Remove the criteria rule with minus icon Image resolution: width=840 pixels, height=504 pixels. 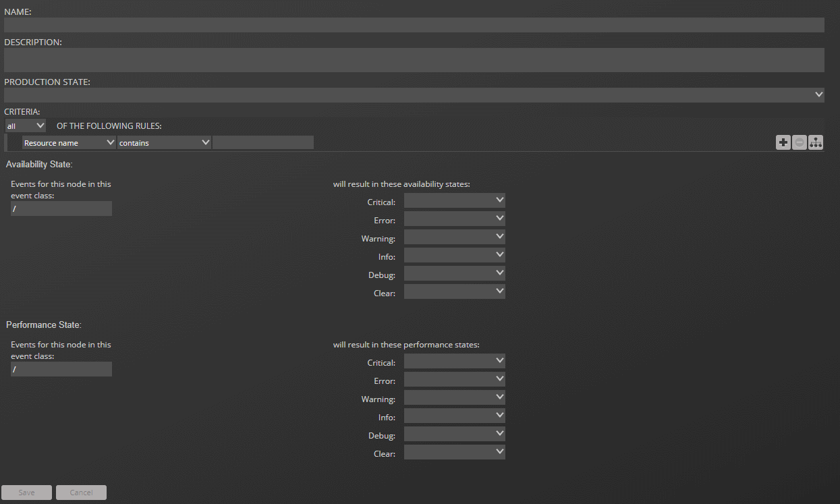[800, 142]
